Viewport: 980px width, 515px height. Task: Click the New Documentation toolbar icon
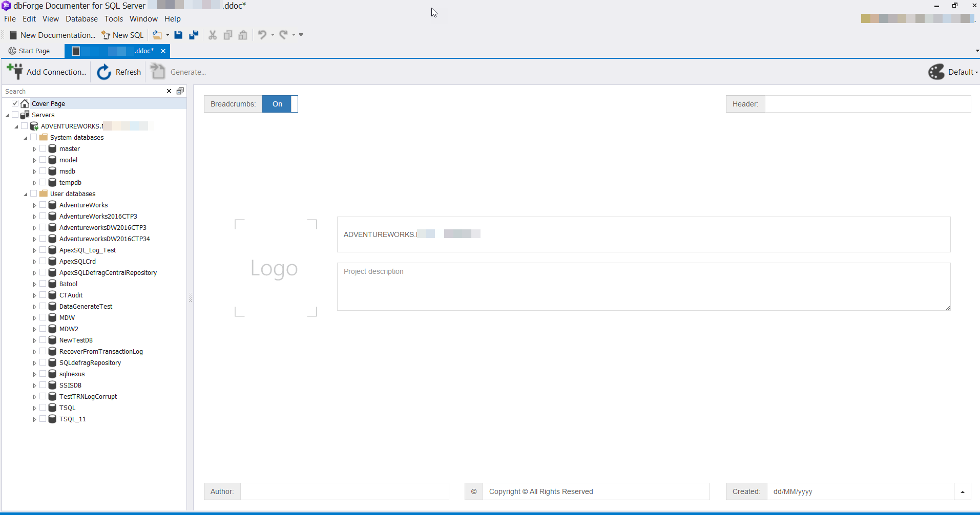[14, 35]
